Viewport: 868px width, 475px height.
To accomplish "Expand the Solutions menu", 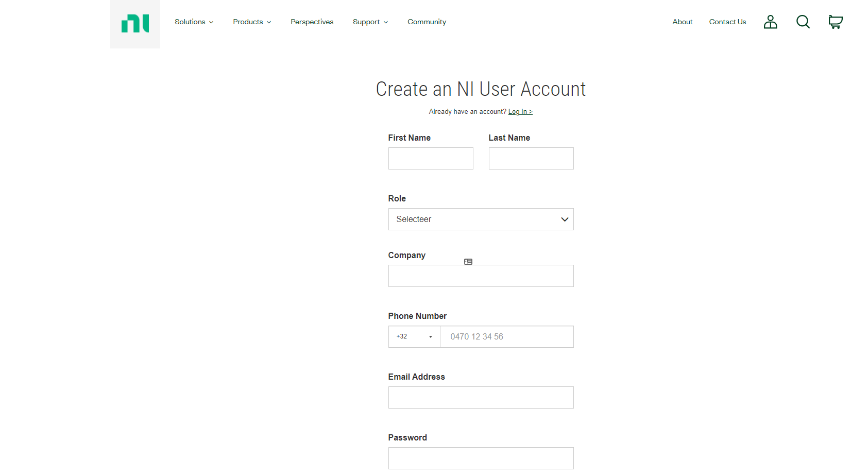I will click(194, 22).
